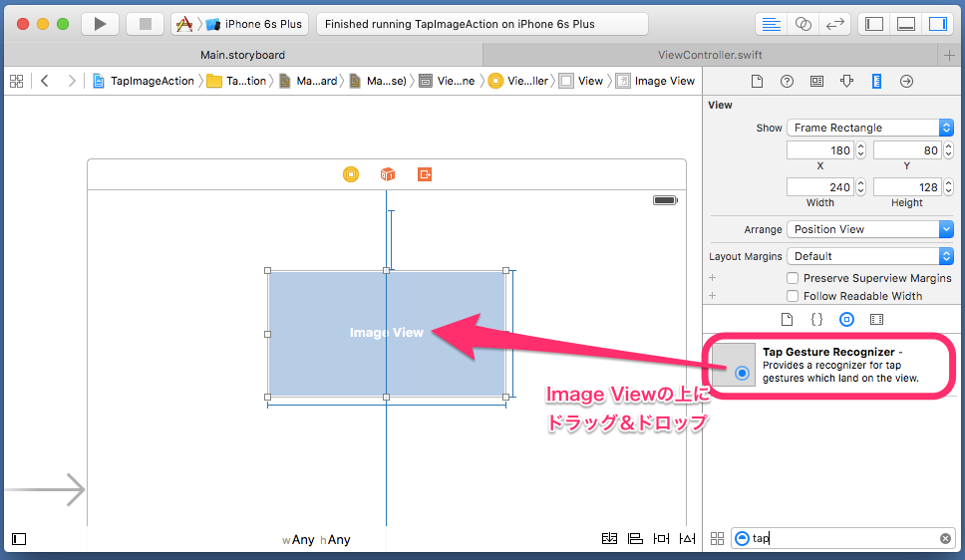Show the Object library
The width and height of the screenshot is (965, 560).
pos(846,320)
